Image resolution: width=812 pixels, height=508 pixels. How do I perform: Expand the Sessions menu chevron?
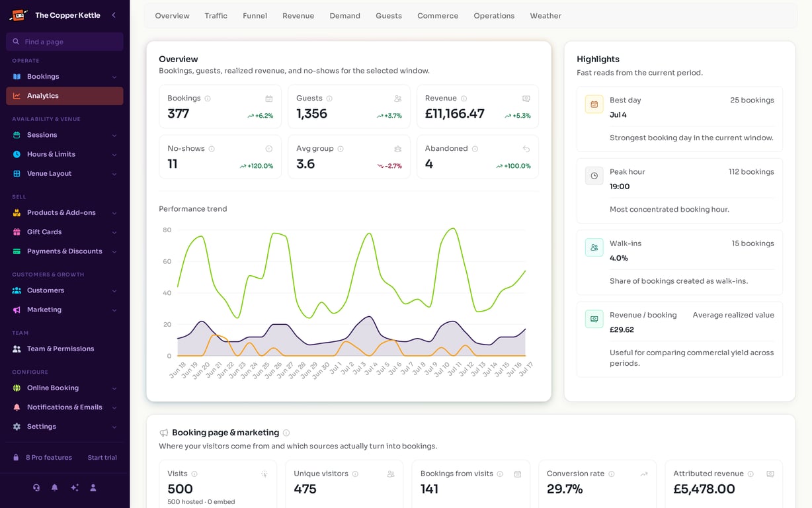pos(114,135)
